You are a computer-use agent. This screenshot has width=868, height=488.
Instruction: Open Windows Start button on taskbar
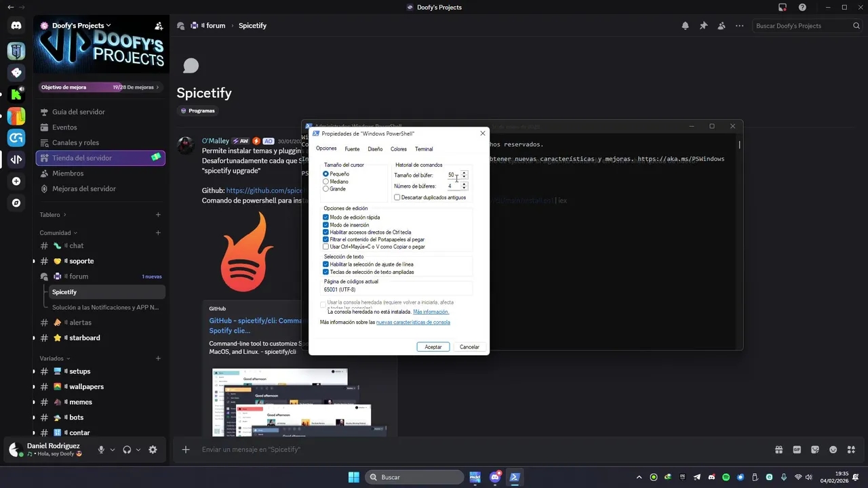(x=353, y=477)
